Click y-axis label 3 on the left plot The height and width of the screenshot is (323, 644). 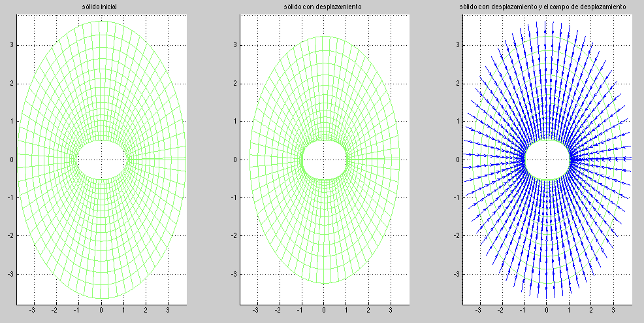pyautogui.click(x=11, y=45)
